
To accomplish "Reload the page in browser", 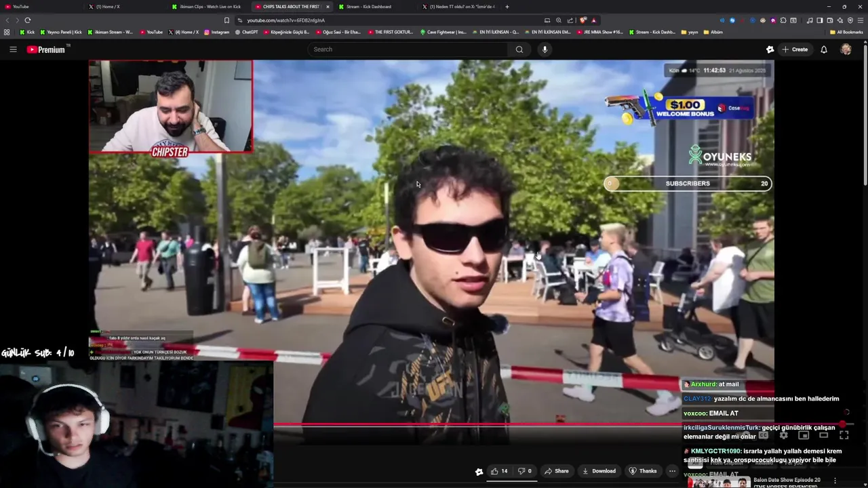I will (27, 20).
